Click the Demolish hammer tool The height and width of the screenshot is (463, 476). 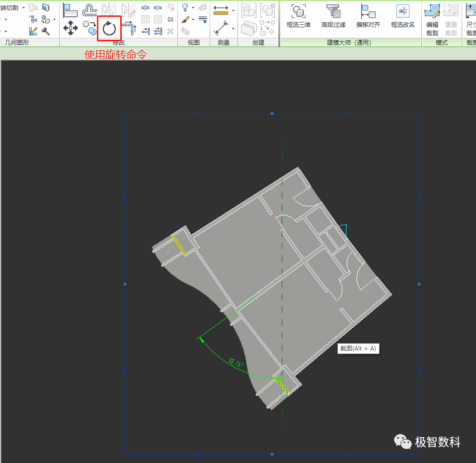pos(46,31)
